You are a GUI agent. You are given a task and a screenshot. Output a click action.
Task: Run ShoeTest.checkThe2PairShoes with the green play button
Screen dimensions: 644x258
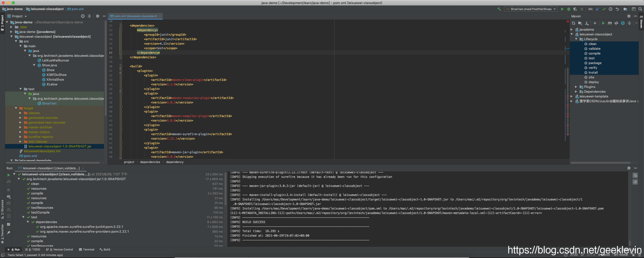pyautogui.click(x=562, y=9)
